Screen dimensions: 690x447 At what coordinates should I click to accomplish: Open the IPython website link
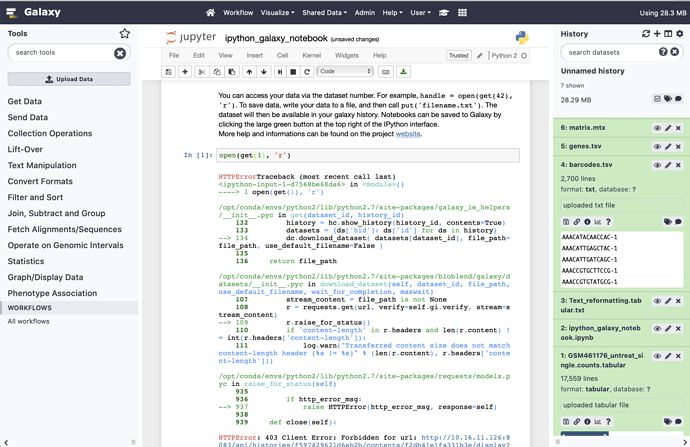pos(407,133)
